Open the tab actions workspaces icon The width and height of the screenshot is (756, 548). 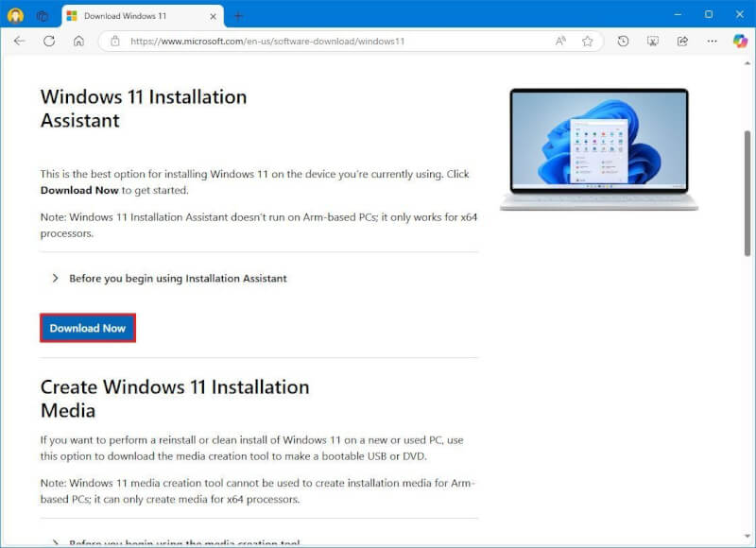click(43, 16)
